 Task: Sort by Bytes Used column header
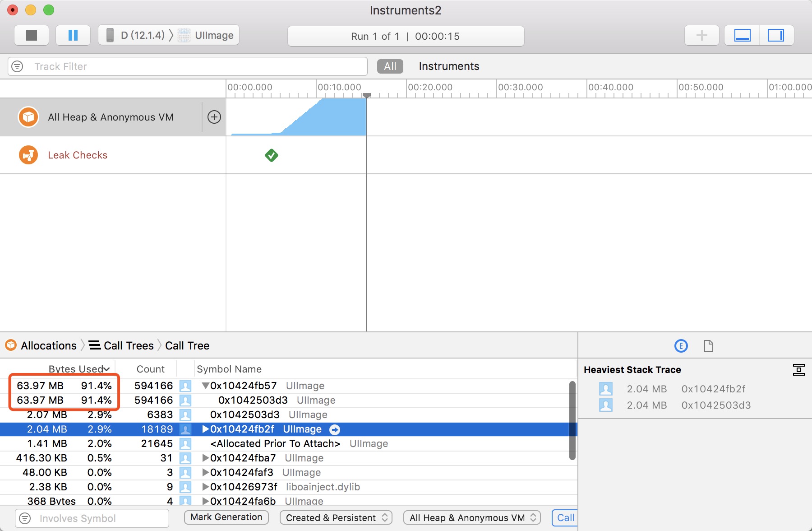(x=79, y=369)
